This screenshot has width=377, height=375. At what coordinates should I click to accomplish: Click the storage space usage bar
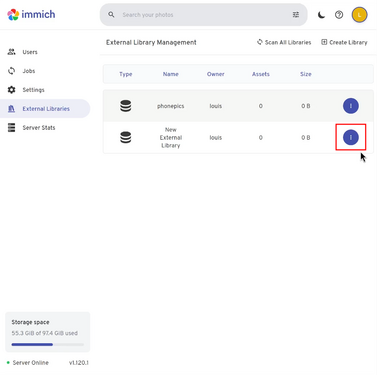pos(48,344)
